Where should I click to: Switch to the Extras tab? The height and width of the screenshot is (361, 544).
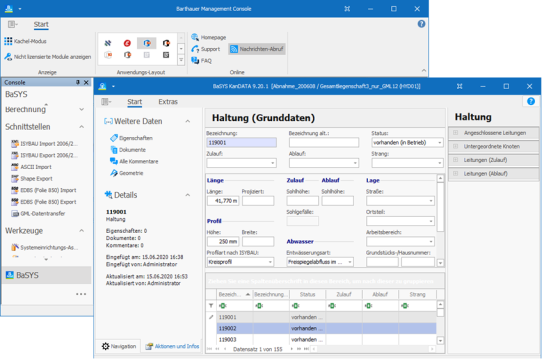pyautogui.click(x=168, y=102)
